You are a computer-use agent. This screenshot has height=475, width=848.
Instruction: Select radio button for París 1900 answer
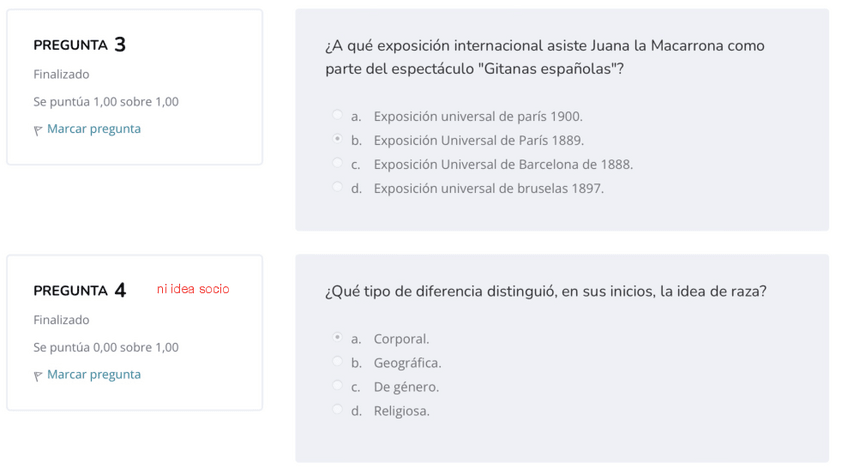[x=338, y=116]
